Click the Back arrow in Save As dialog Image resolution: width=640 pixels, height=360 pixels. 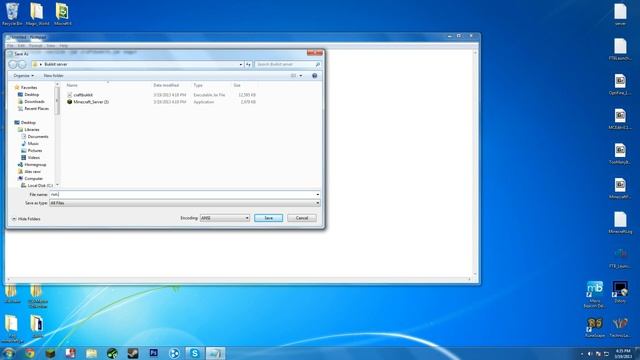coord(13,64)
